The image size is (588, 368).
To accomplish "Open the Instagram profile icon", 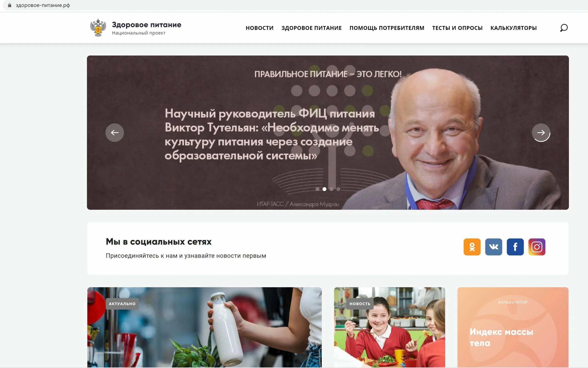I will [537, 247].
